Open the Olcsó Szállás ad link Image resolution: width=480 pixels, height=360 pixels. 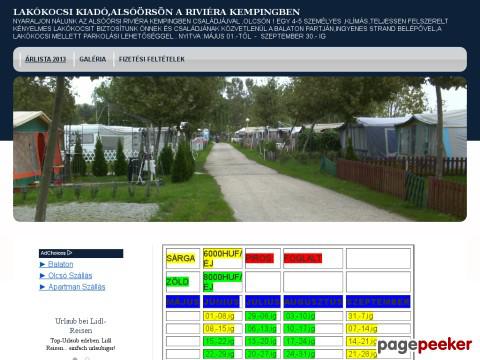click(70, 276)
